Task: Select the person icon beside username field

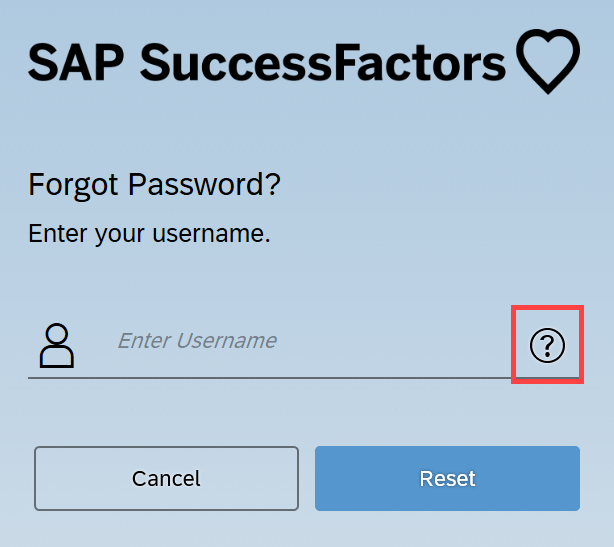Action: click(x=57, y=346)
